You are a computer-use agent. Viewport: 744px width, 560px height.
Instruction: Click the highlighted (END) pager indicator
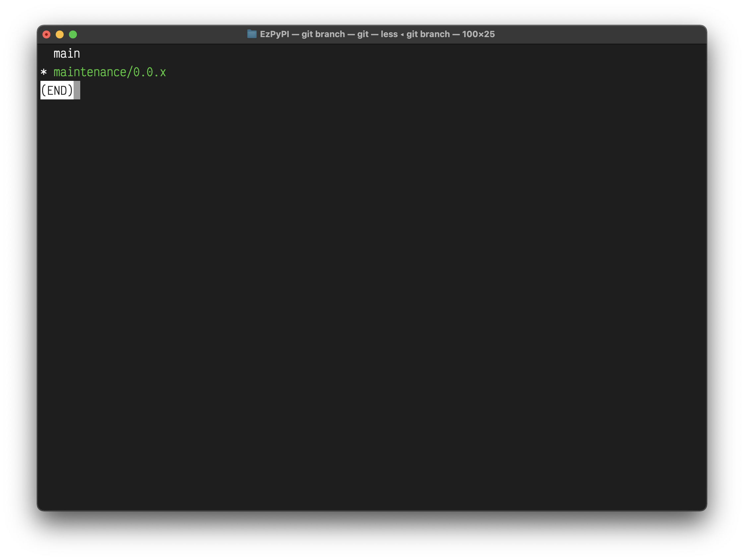57,90
